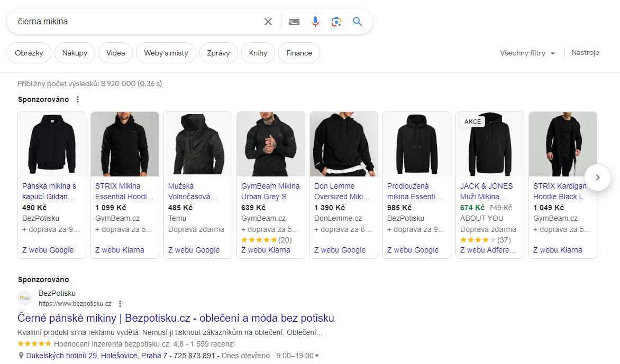The height and width of the screenshot is (364, 620).
Task: Click the Hodnocení inzerenta bezpotisku.cz rating line
Action: (126, 344)
